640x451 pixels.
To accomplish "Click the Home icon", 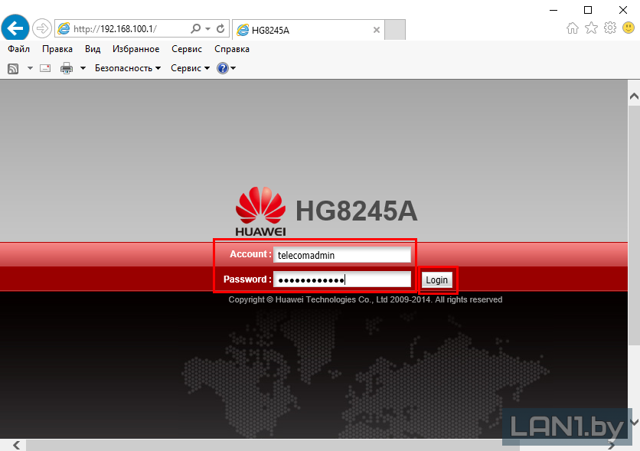I will point(572,28).
